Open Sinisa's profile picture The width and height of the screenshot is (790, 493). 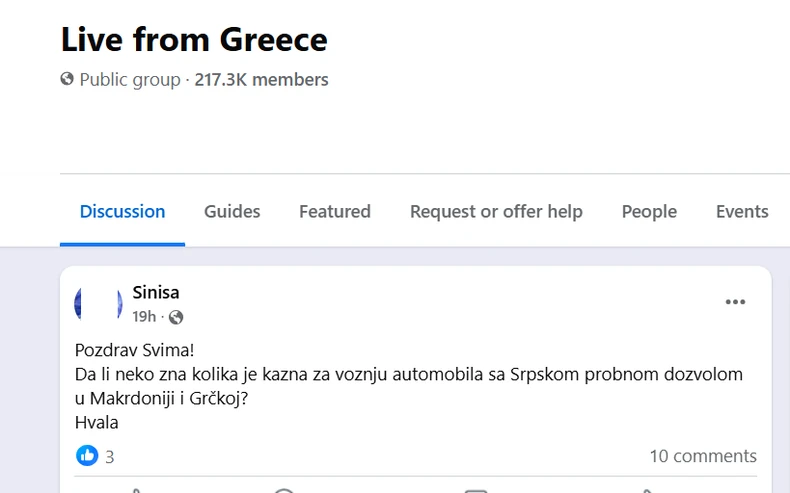98,303
